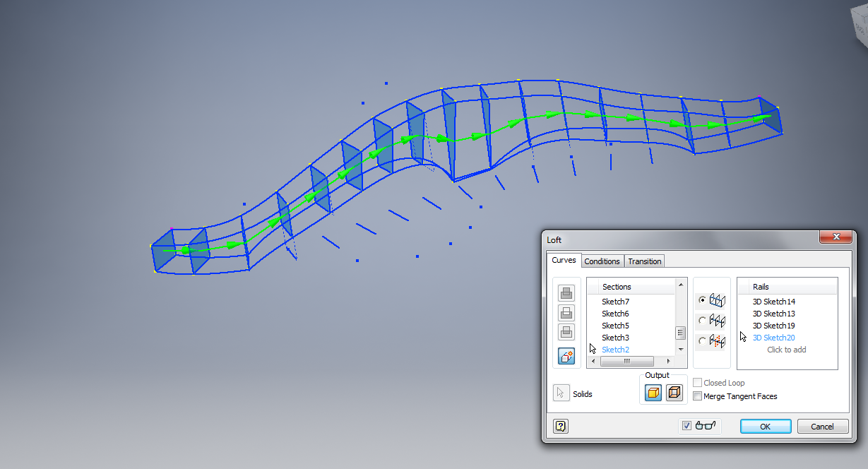Select the Surface output icon
The height and width of the screenshot is (469, 868).
(x=674, y=392)
